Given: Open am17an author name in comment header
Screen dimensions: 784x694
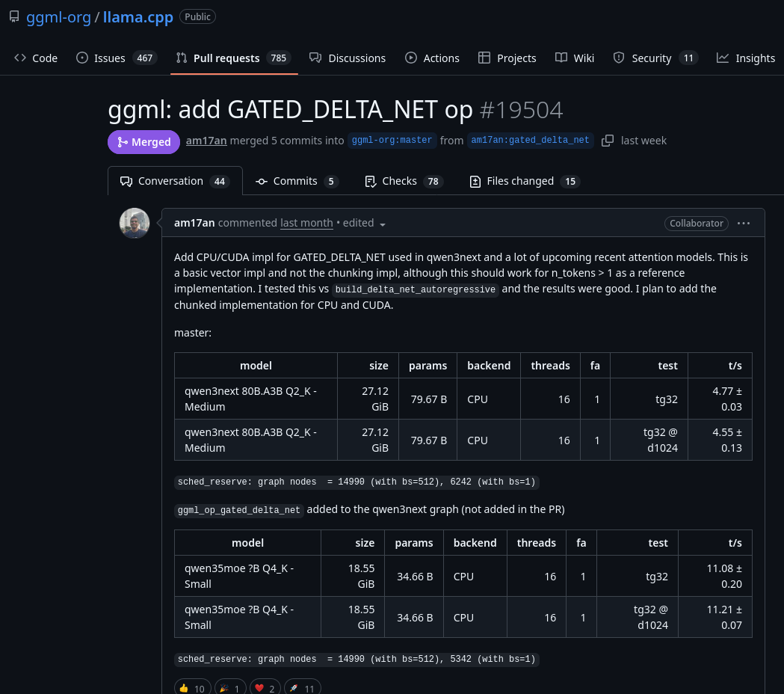Looking at the screenshot, I should (x=194, y=223).
